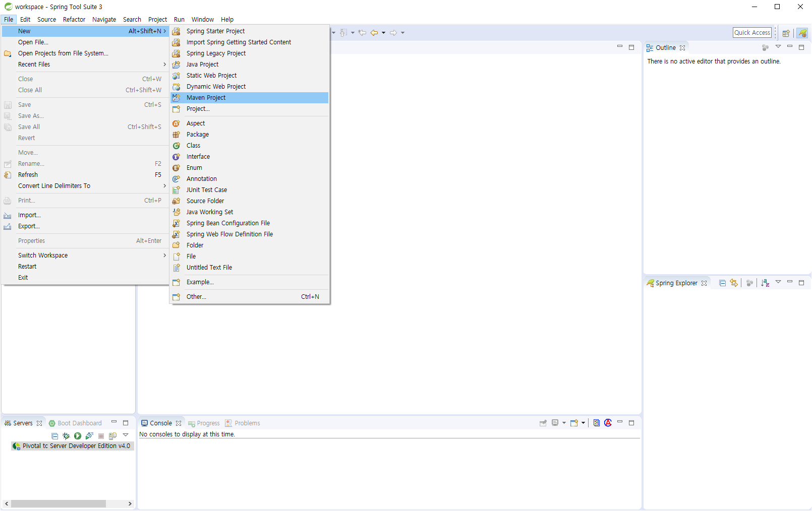Click Restart in File menu
This screenshot has width=812, height=511.
[85, 267]
